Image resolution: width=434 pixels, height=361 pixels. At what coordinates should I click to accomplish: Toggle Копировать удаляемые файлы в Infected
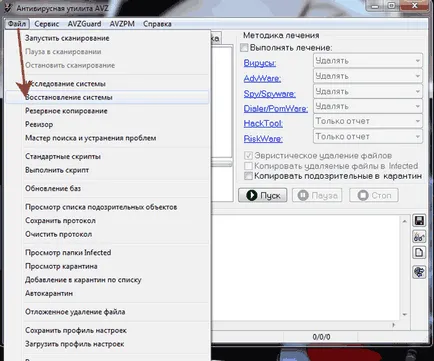248,166
